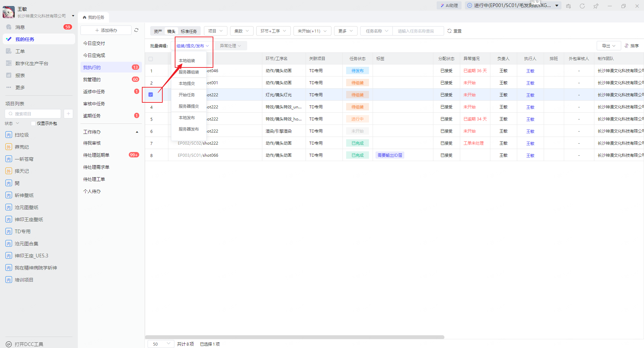Click the 重置 reset icon

pos(449,31)
